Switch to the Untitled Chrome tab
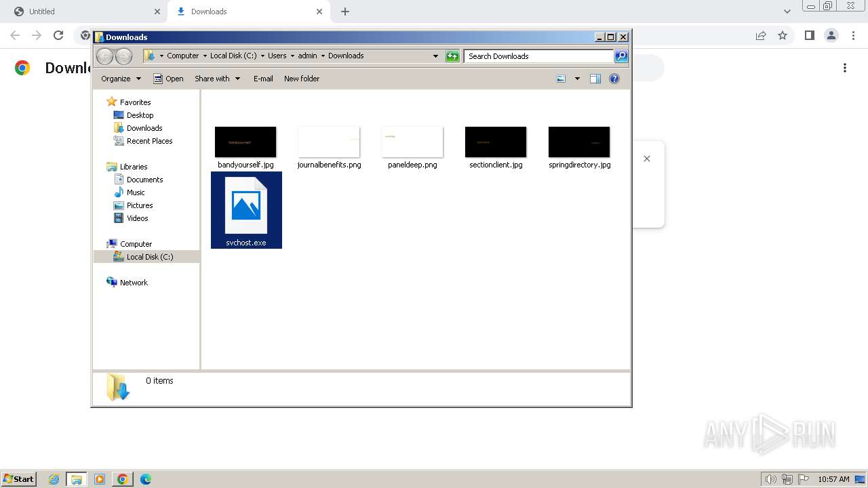 pos(83,12)
